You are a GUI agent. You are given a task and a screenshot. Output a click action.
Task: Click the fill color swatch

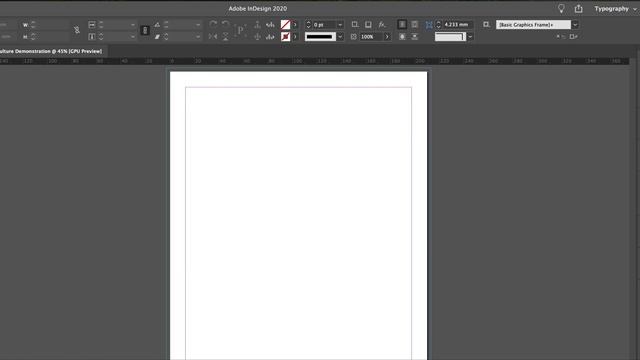[285, 25]
